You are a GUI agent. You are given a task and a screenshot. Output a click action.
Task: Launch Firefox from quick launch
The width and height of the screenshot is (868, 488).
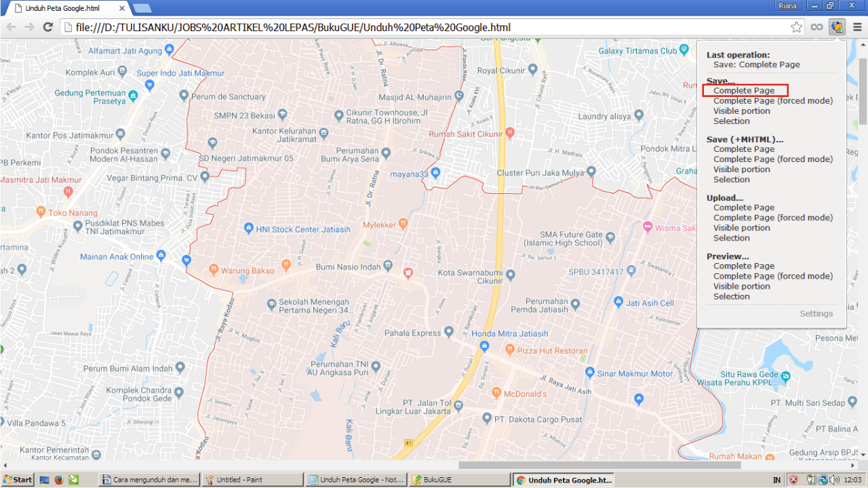(x=59, y=480)
